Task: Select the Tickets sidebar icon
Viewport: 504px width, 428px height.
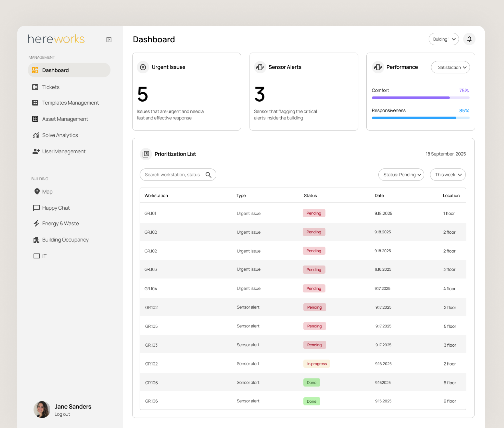Action: pos(51,87)
